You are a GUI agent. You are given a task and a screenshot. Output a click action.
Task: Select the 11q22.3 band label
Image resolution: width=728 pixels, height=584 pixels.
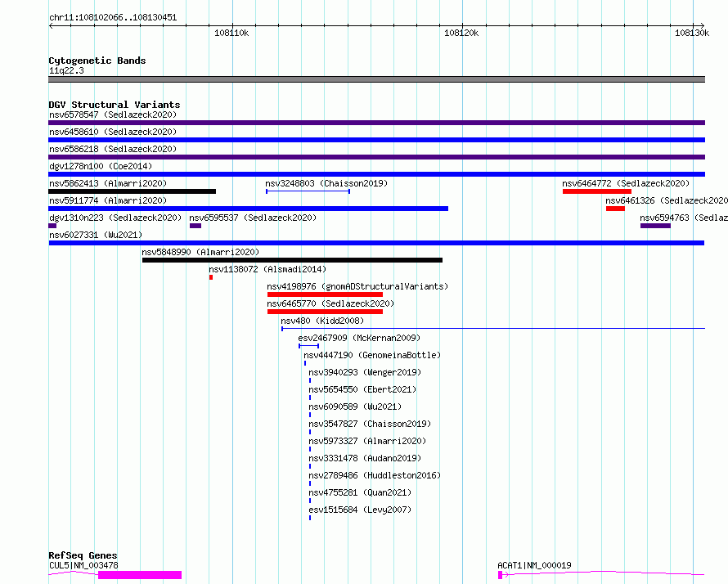coord(66,70)
